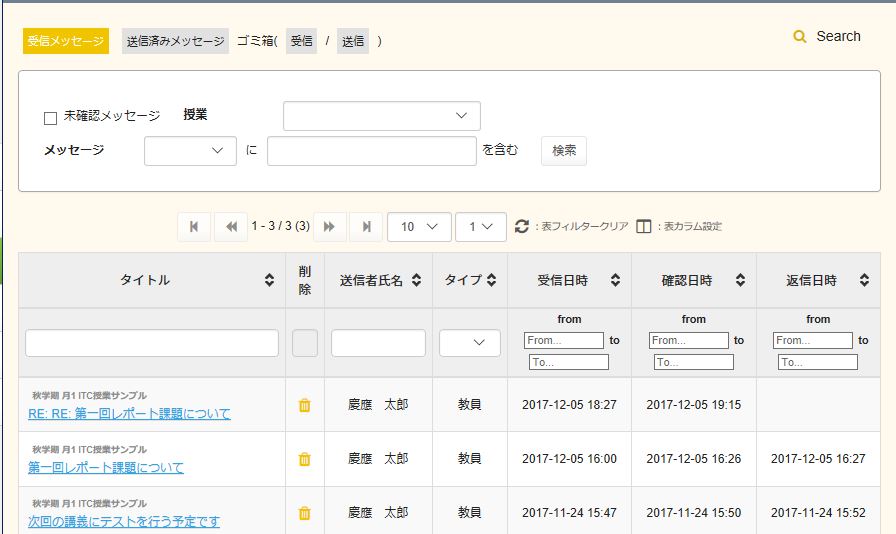The width and height of the screenshot is (896, 534).
Task: Open the rows-per-page dropdown showing 10
Action: pos(418,227)
